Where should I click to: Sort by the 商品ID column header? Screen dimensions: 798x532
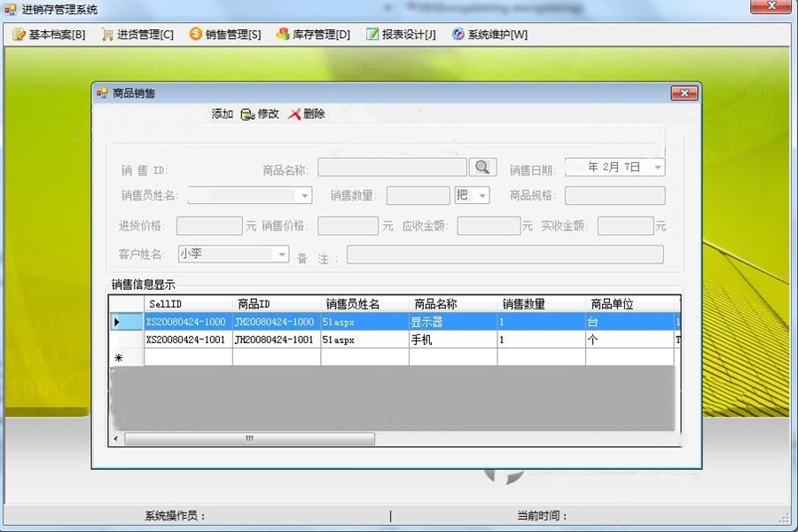(277, 304)
